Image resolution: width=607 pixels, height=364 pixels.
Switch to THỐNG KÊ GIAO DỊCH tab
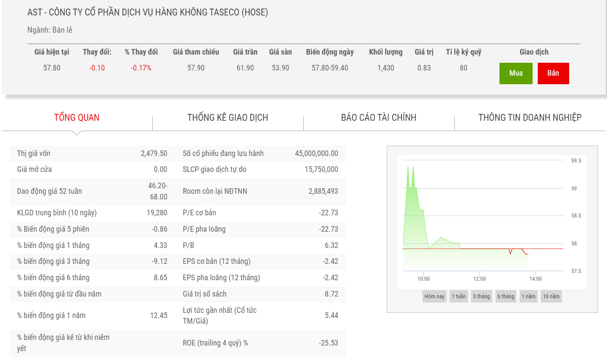tap(228, 118)
